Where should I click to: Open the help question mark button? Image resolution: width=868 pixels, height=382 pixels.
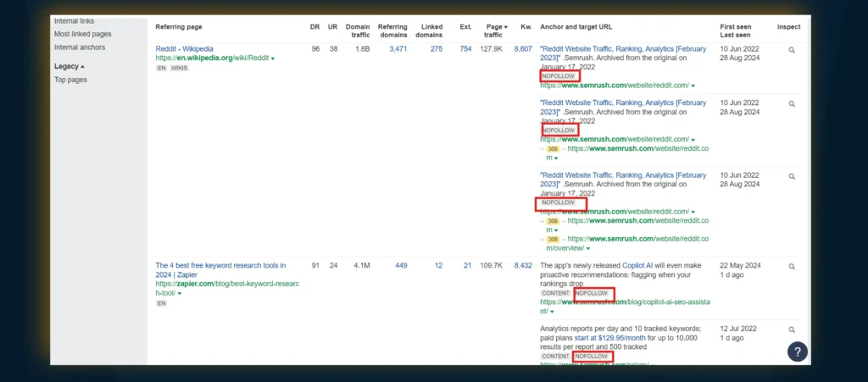(x=797, y=352)
